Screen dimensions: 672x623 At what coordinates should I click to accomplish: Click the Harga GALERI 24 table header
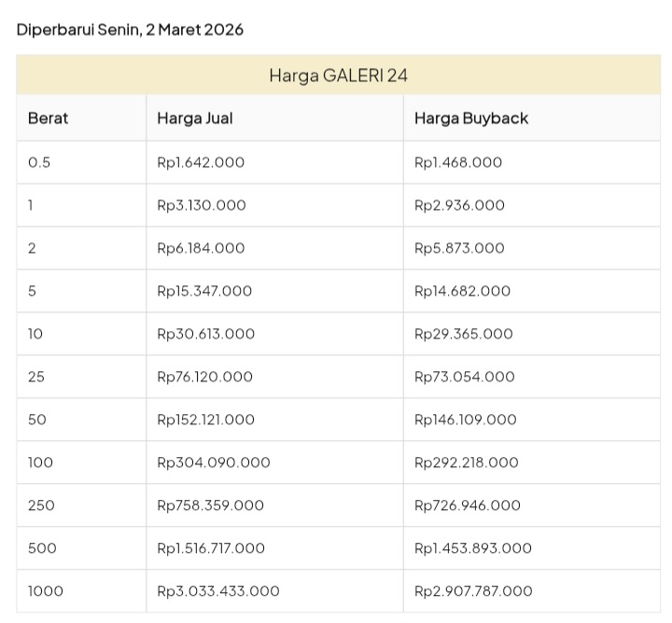tap(338, 76)
